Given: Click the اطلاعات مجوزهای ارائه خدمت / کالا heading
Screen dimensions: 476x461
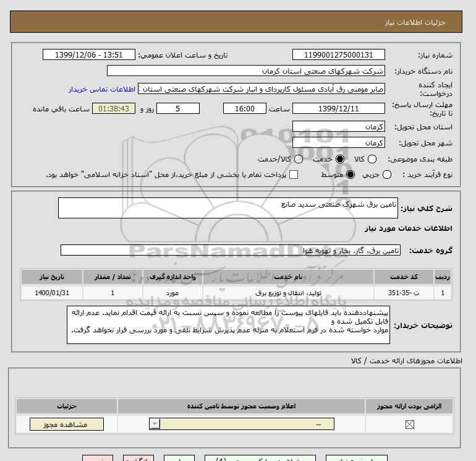Looking at the screenshot, I should point(407,361).
